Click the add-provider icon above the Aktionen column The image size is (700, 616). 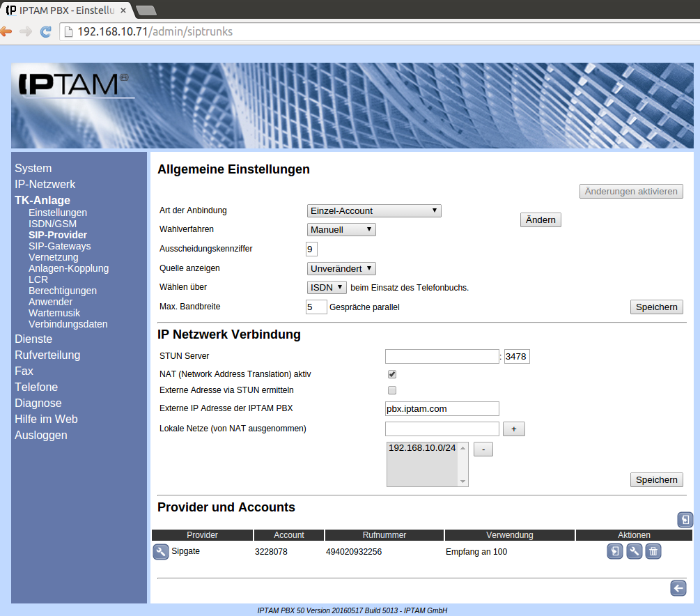pos(685,520)
